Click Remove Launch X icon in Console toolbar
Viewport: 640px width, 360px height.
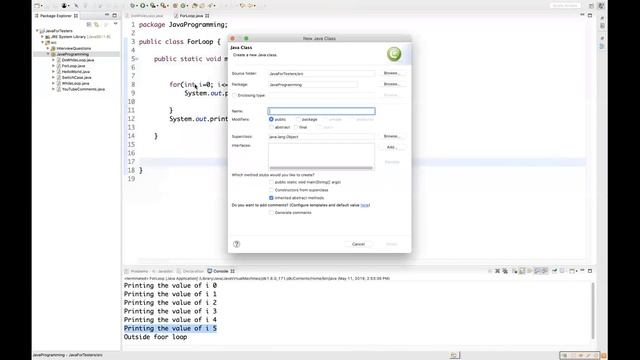(498, 271)
